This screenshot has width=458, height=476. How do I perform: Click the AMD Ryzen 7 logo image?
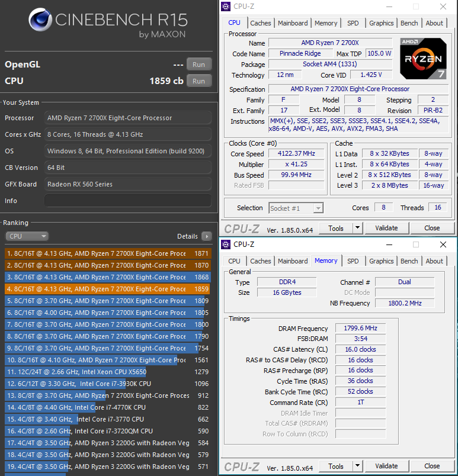[423, 59]
